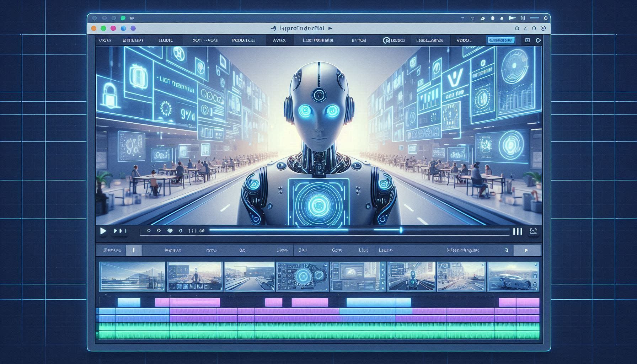
Task: Toggle the highlighted square button in the timeline toolbar
Action: [x=134, y=250]
